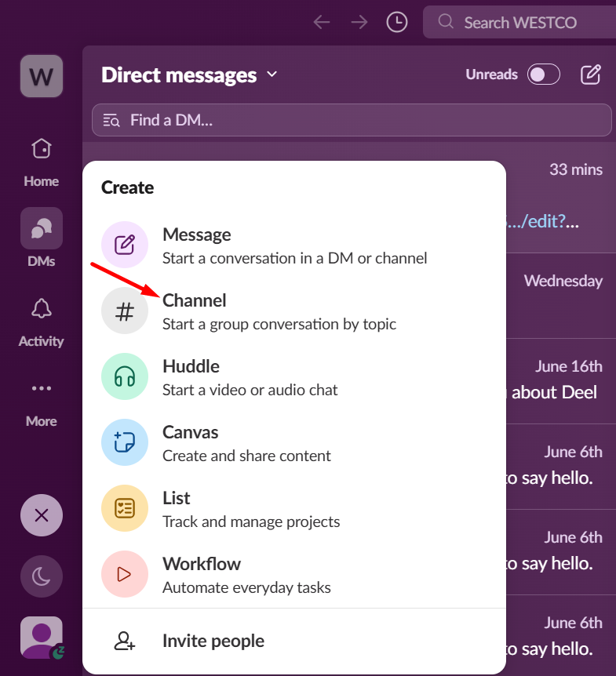Click the new message compose icon
This screenshot has width=616, height=676.
click(590, 75)
